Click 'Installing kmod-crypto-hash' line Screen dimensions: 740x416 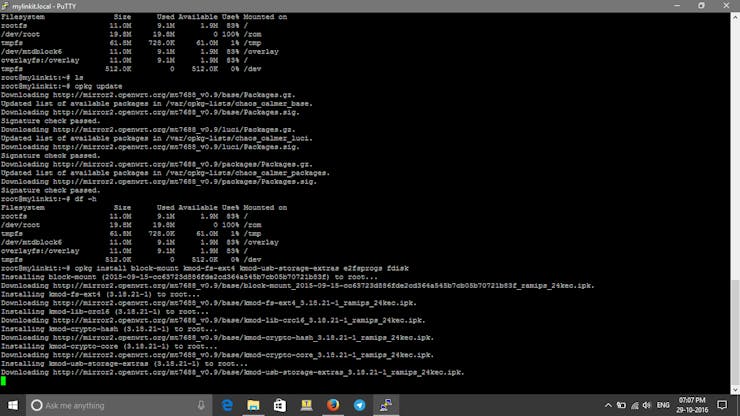(x=109, y=329)
